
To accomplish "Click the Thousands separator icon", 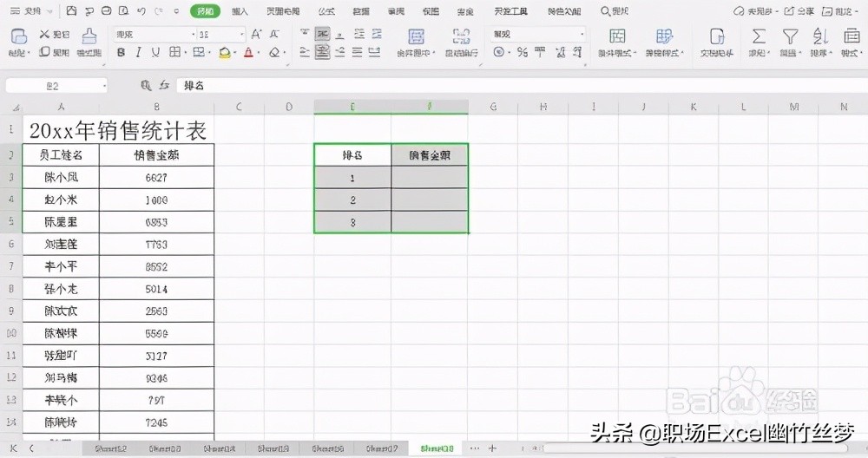I will 540,52.
